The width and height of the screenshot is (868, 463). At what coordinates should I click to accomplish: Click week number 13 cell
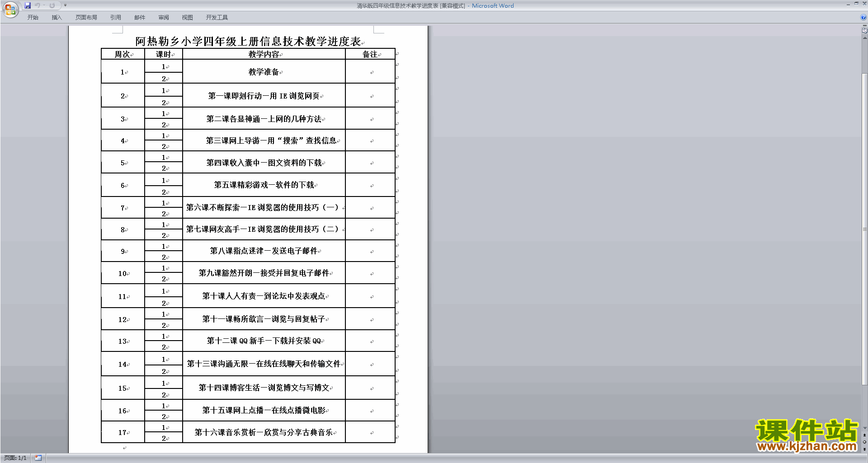click(x=123, y=341)
